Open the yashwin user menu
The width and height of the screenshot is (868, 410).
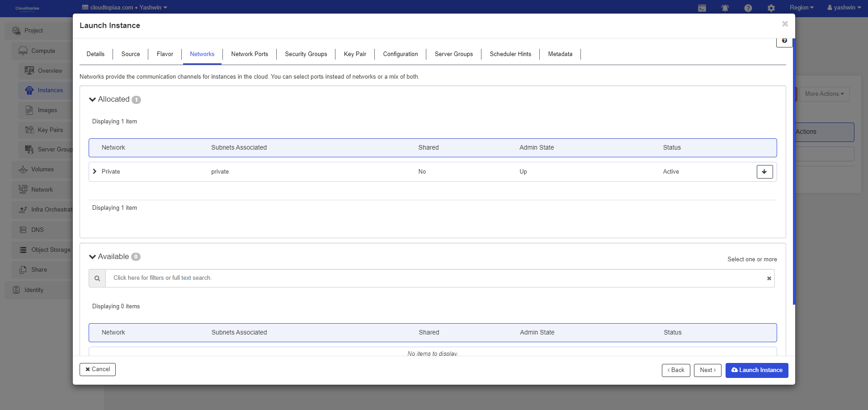[844, 8]
